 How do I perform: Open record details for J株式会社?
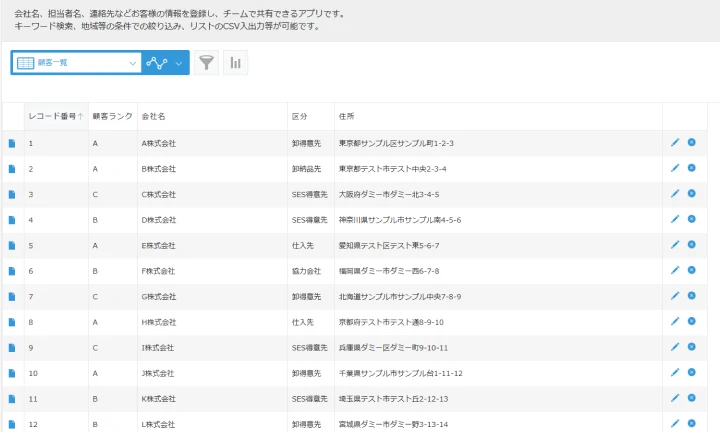pyautogui.click(x=12, y=373)
